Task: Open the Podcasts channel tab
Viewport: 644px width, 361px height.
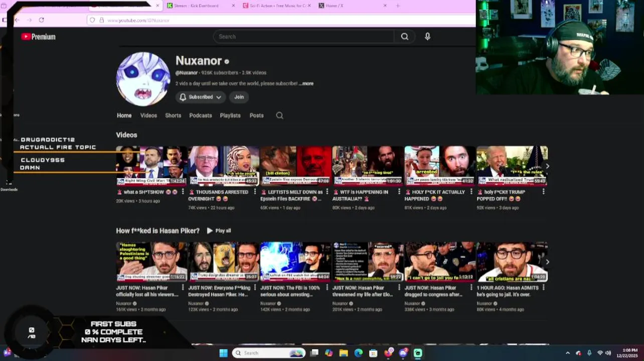Action: pos(201,115)
